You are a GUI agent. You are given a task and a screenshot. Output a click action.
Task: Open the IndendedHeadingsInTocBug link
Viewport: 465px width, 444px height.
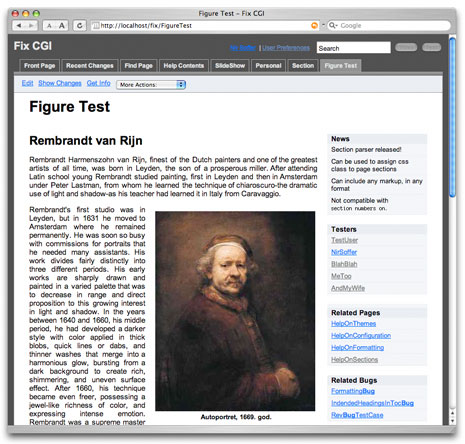(x=372, y=403)
